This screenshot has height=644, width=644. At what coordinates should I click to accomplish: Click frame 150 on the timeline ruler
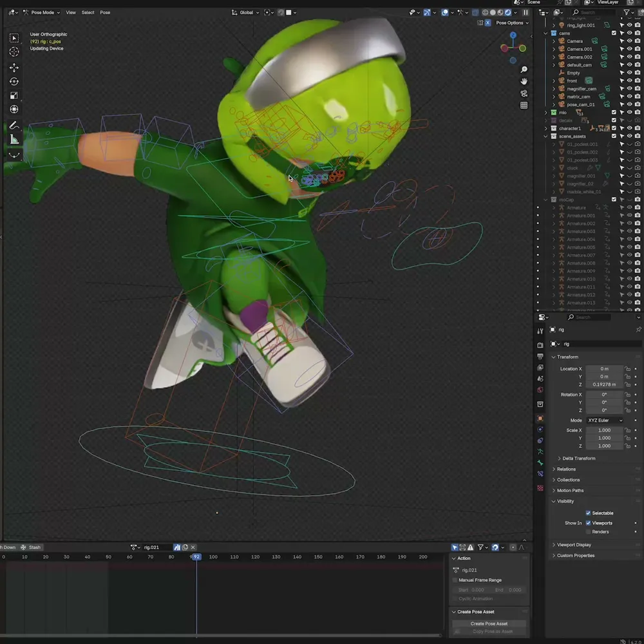point(318,557)
